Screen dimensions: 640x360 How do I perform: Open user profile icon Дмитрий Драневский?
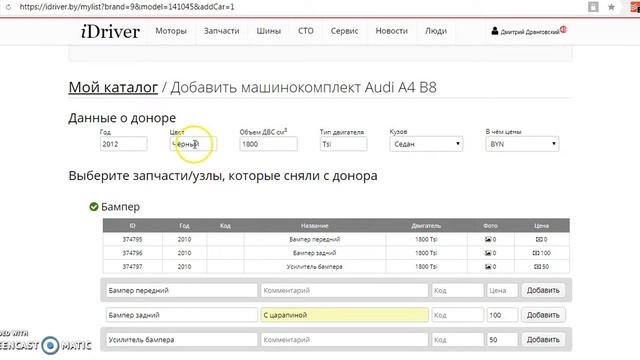click(x=495, y=31)
